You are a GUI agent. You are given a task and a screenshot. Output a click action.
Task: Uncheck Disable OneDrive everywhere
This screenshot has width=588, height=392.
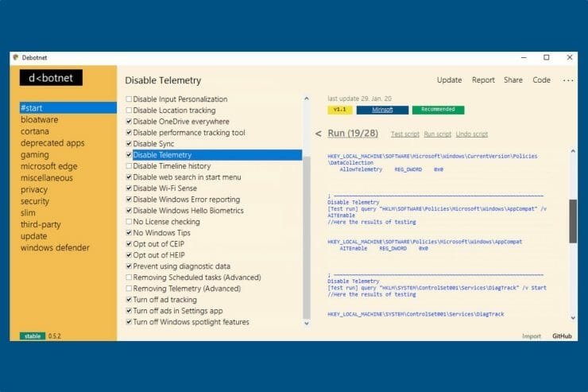129,121
